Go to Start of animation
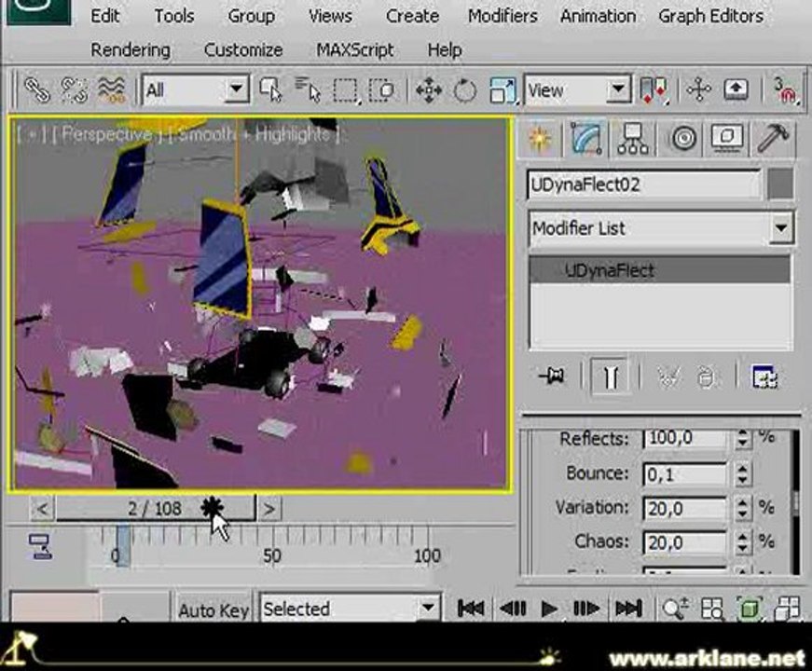Screen dimensions: 812x671 point(471,609)
